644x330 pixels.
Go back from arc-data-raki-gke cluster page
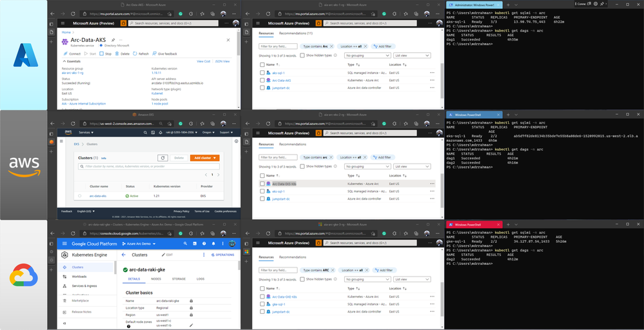124,255
